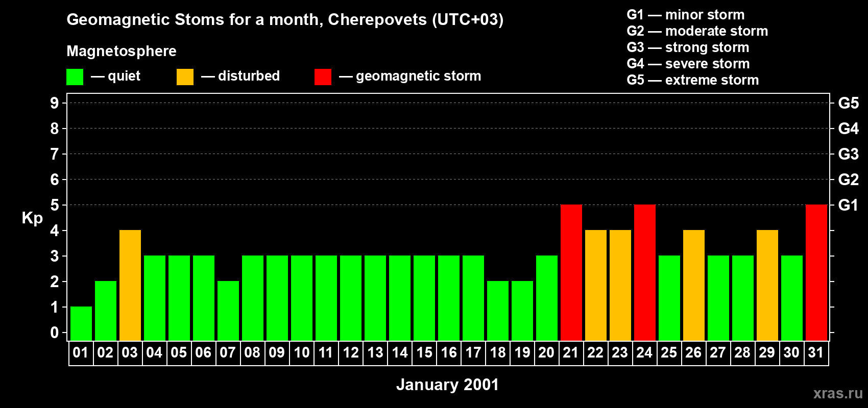The image size is (868, 408).
Task: Click the G1 label on the right axis
Action: 848,205
